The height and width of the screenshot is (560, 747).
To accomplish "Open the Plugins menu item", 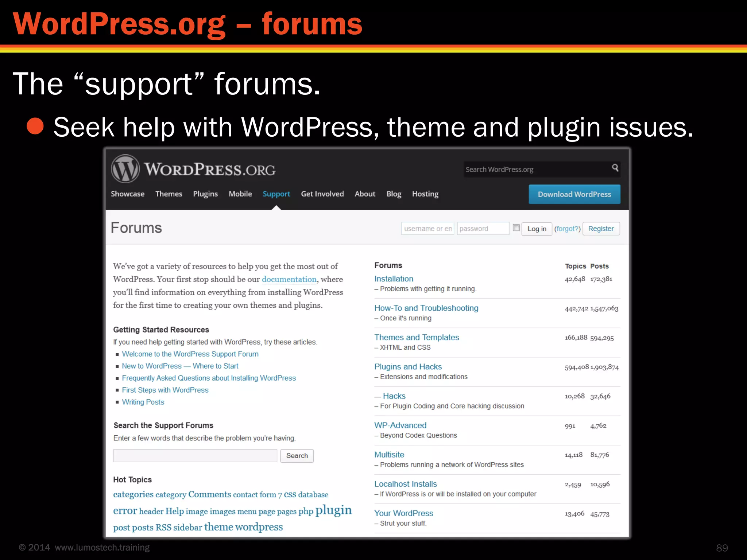I will 205,194.
